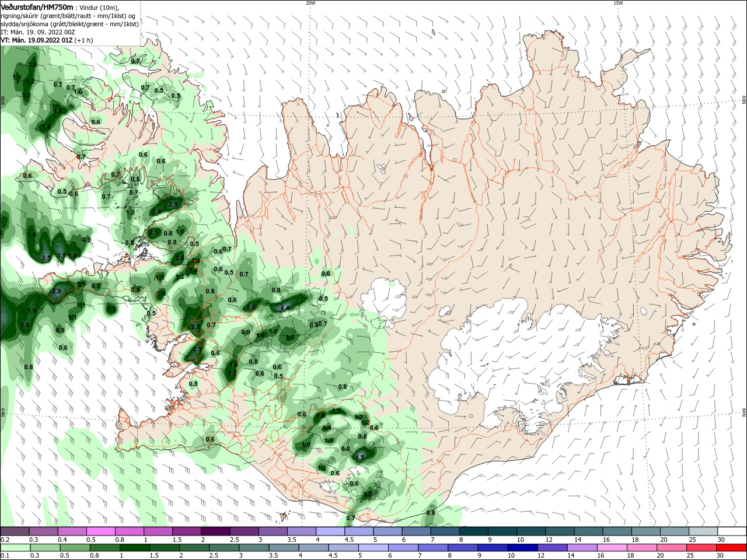Viewport: 747px width, 560px height.
Task: Click the dusky mauve 0.2 swatch in top legend row
Action: pyautogui.click(x=15, y=531)
